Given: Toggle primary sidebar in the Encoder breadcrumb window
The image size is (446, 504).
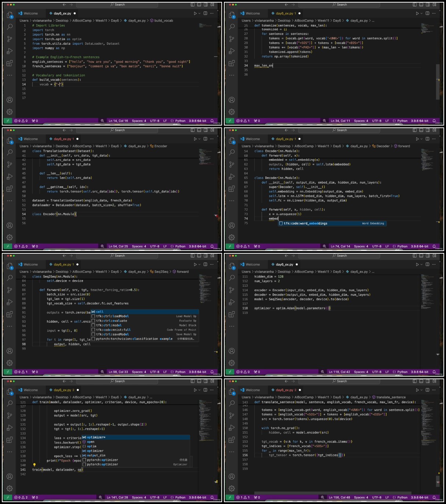Looking at the screenshot, I should (x=193, y=130).
